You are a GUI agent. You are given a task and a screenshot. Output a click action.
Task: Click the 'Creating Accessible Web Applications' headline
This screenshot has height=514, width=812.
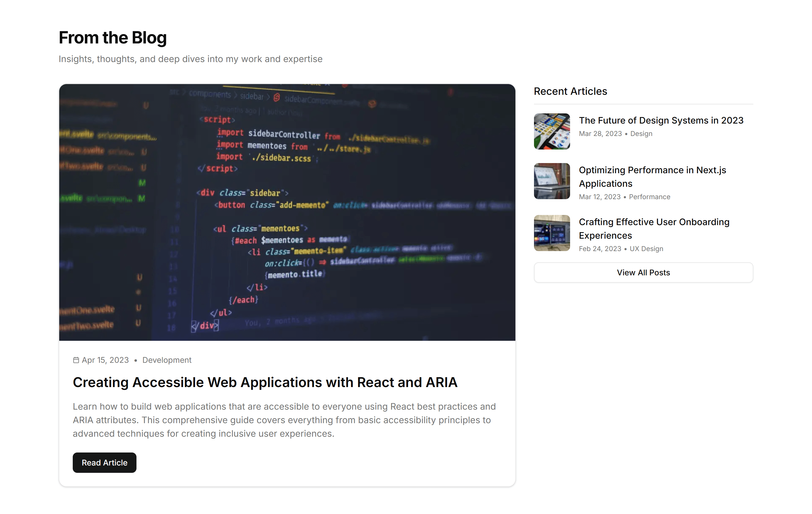265,382
